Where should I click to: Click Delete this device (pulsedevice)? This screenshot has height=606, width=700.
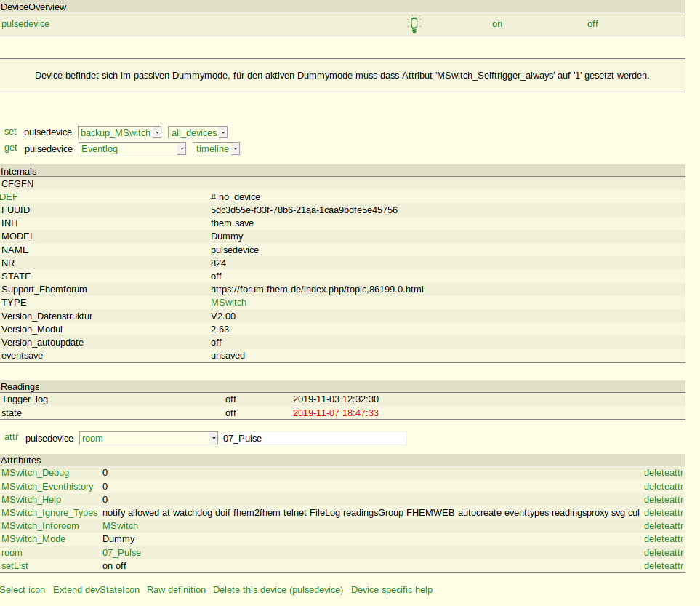(x=278, y=590)
